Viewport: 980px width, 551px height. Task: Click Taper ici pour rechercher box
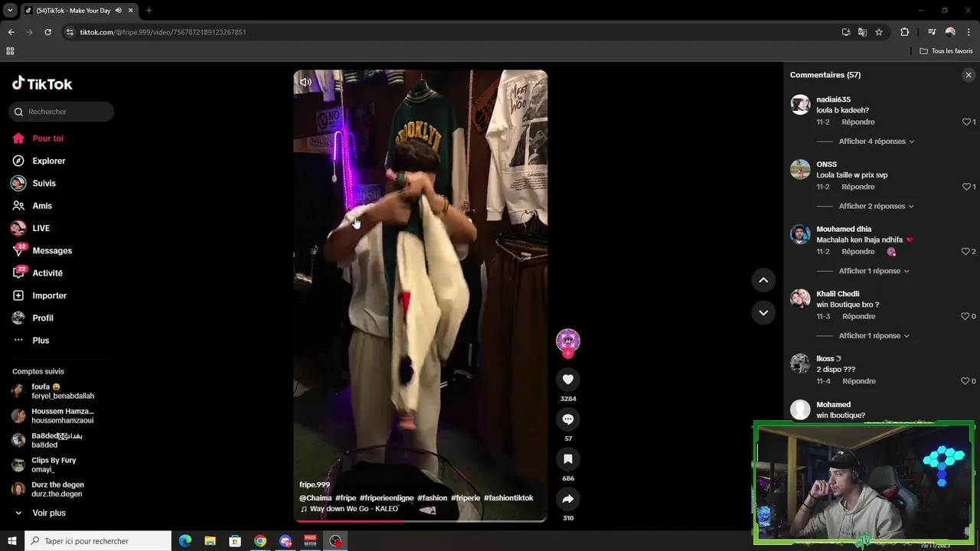pos(97,541)
